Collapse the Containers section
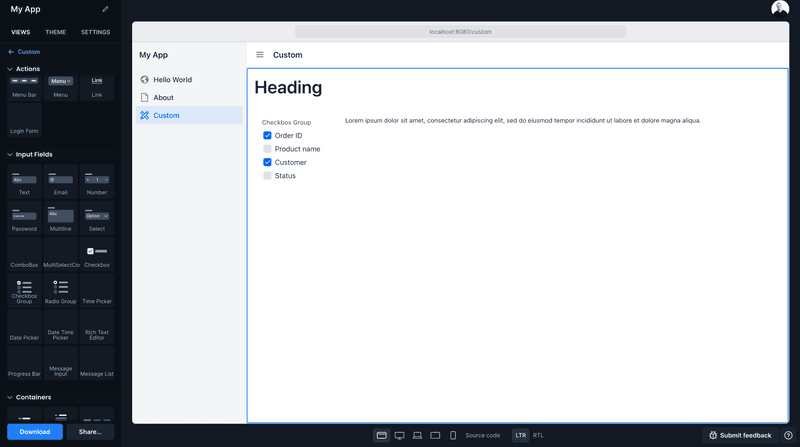This screenshot has width=800, height=447. (x=10, y=398)
